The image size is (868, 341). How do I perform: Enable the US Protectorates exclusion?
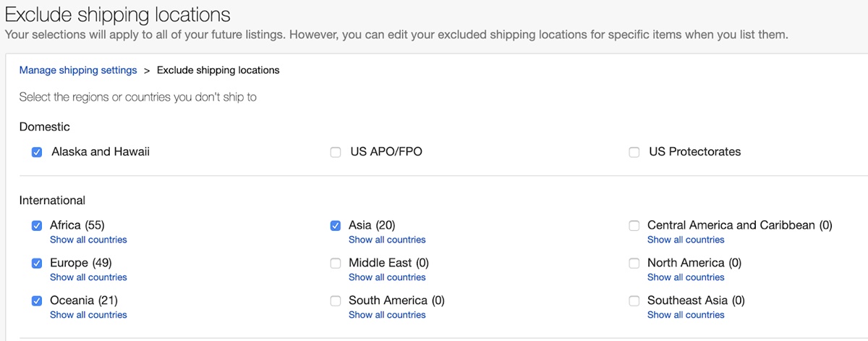[634, 153]
